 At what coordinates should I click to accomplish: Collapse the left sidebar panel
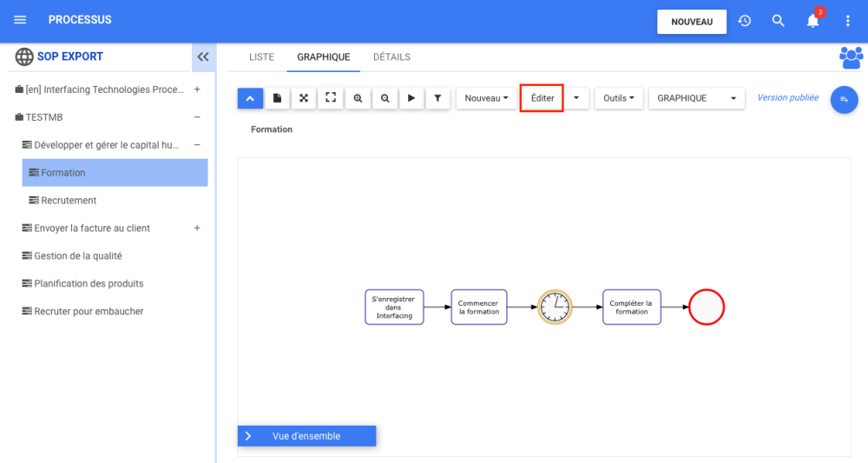point(203,56)
